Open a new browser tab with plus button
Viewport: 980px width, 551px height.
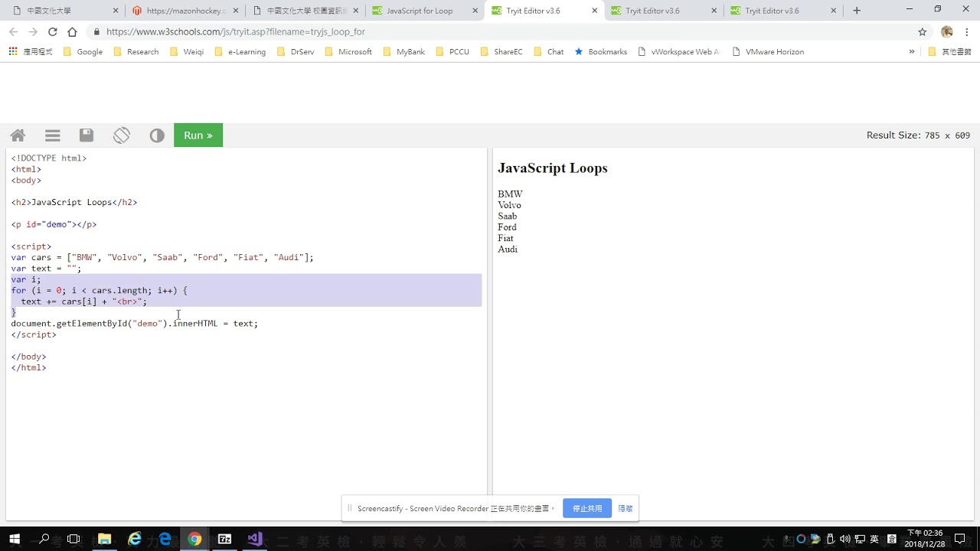click(x=857, y=11)
